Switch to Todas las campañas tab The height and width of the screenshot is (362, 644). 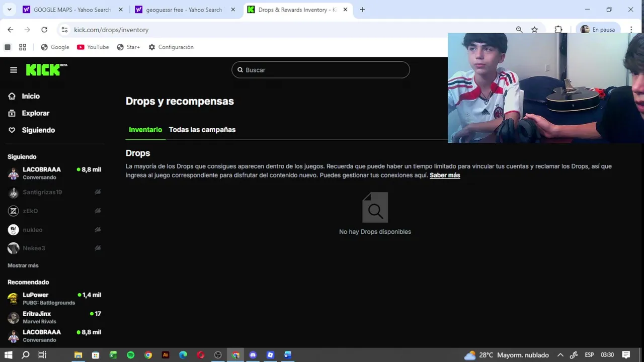pyautogui.click(x=202, y=130)
